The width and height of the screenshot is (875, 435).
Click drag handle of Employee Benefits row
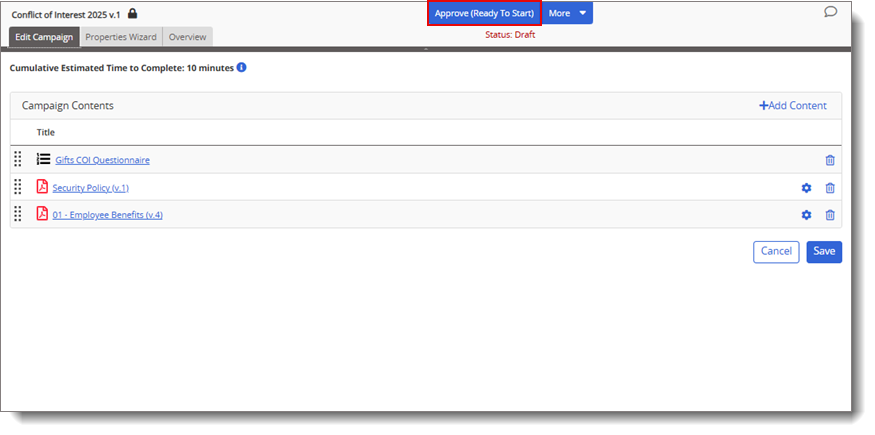point(18,214)
